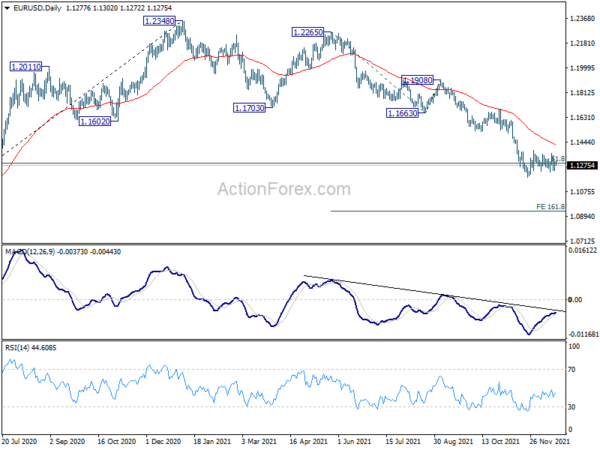Select the descending MACD trendline
The width and height of the screenshot is (600, 450).
click(x=434, y=293)
